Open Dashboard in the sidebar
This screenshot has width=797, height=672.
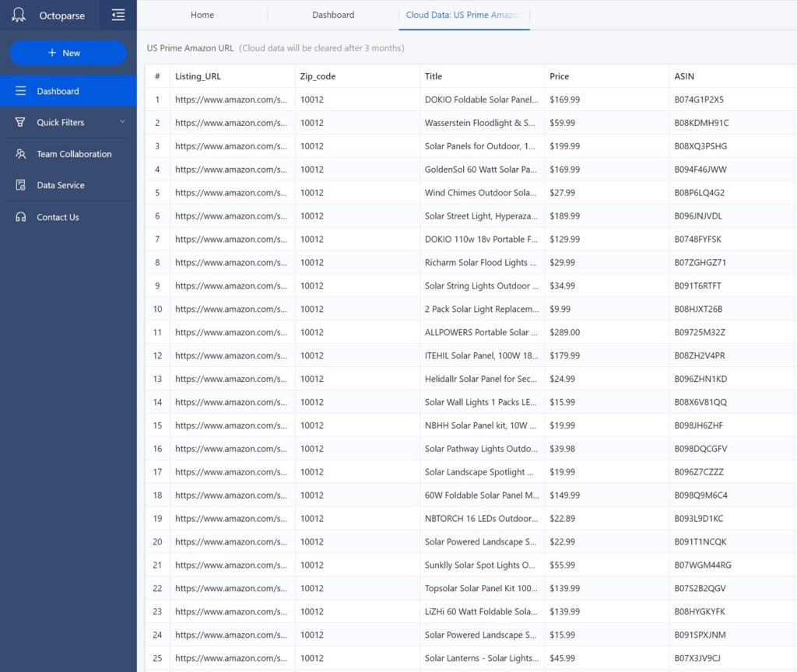pyautogui.click(x=68, y=91)
